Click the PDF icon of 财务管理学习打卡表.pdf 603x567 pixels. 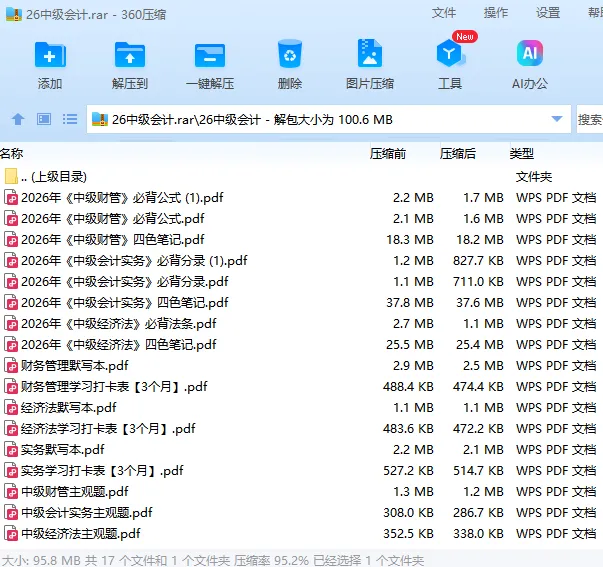coord(12,387)
